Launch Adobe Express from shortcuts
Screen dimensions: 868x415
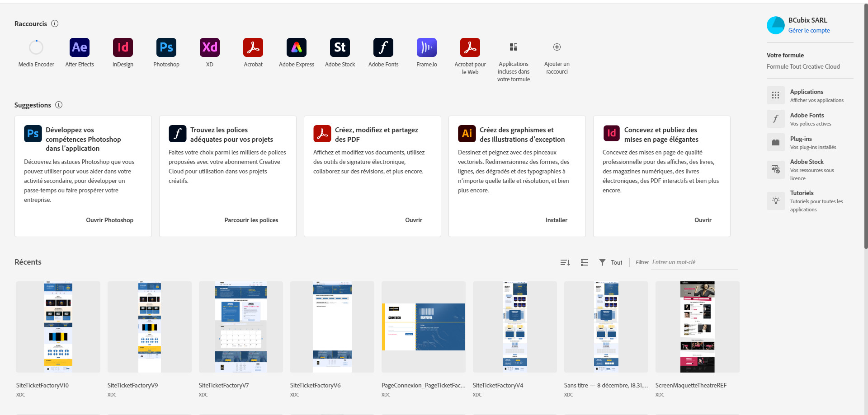tap(297, 47)
